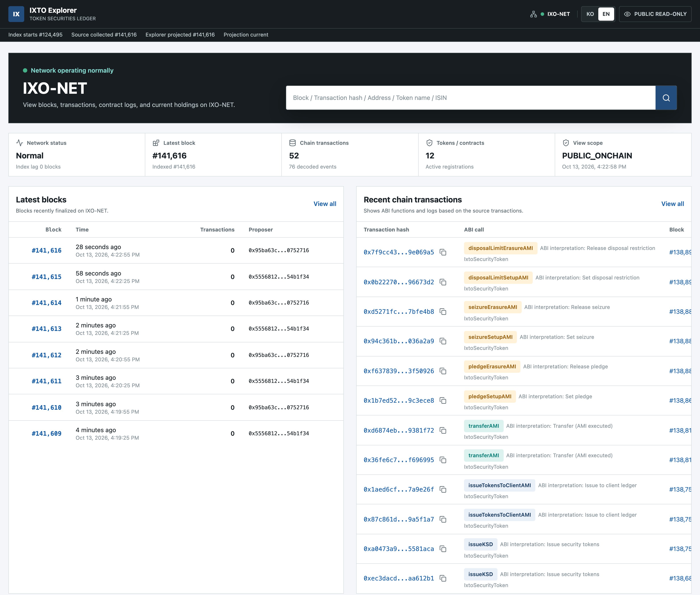The height and width of the screenshot is (595, 700).
Task: Click the first transferAMI tag
Action: pyautogui.click(x=484, y=426)
